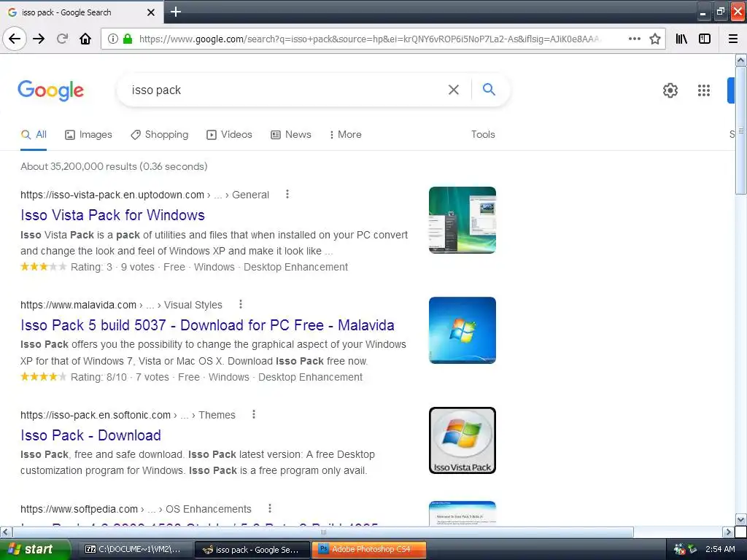
Task: Switch to the Videos tab
Action: pos(229,135)
